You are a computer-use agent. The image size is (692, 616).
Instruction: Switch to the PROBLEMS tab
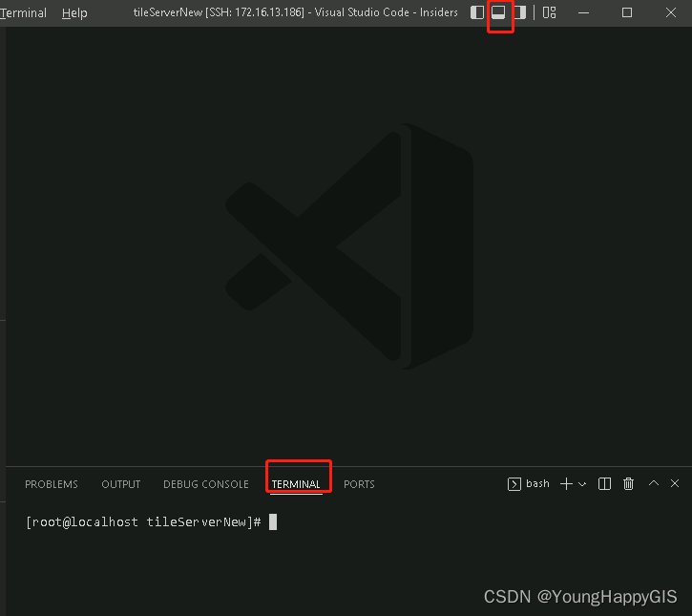[x=52, y=484]
